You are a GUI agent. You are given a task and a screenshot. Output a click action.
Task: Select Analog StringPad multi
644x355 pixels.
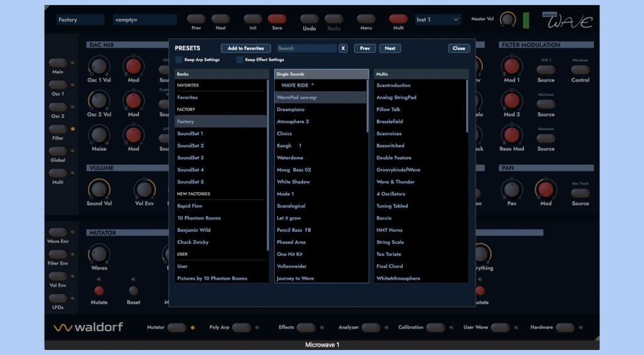[x=420, y=97]
